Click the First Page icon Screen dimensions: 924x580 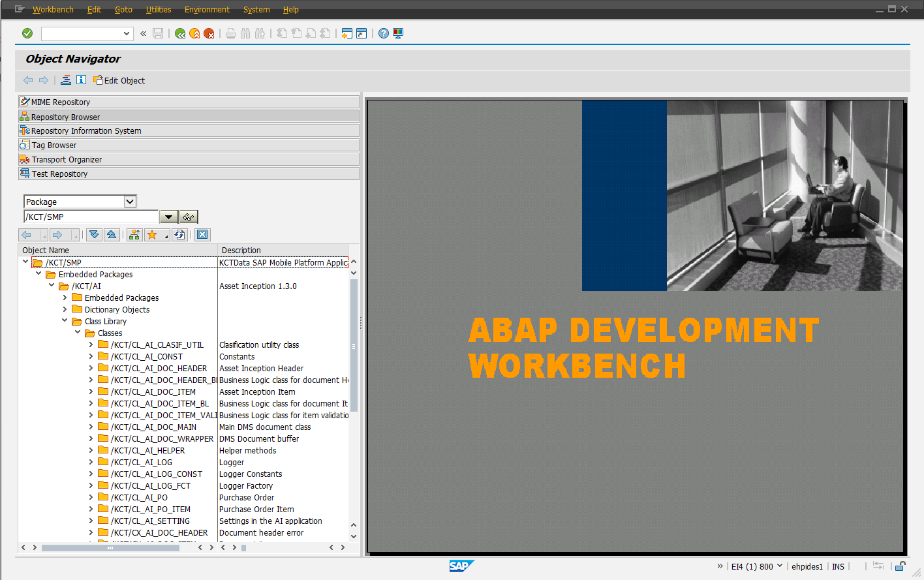pos(282,33)
